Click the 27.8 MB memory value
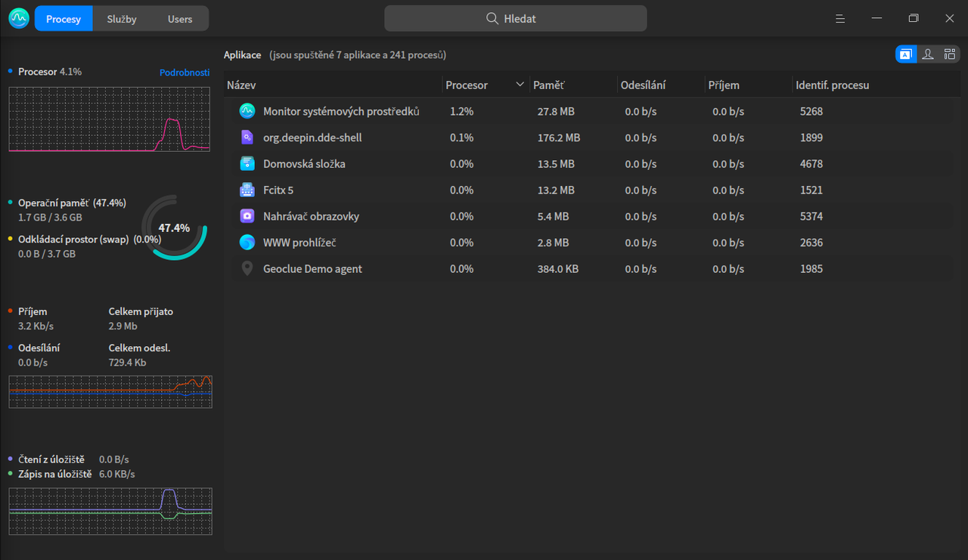 556,111
